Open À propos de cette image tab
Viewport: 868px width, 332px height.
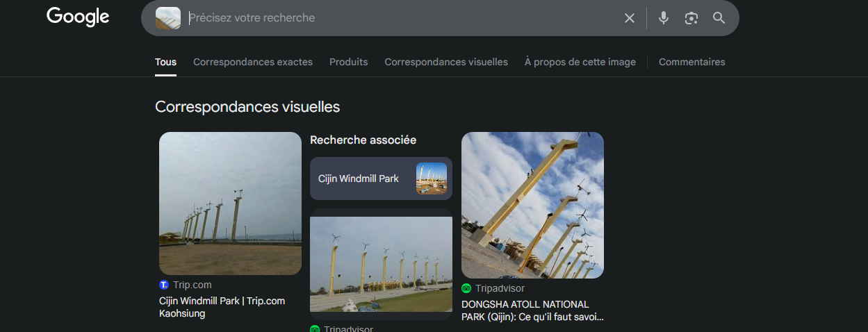(580, 62)
